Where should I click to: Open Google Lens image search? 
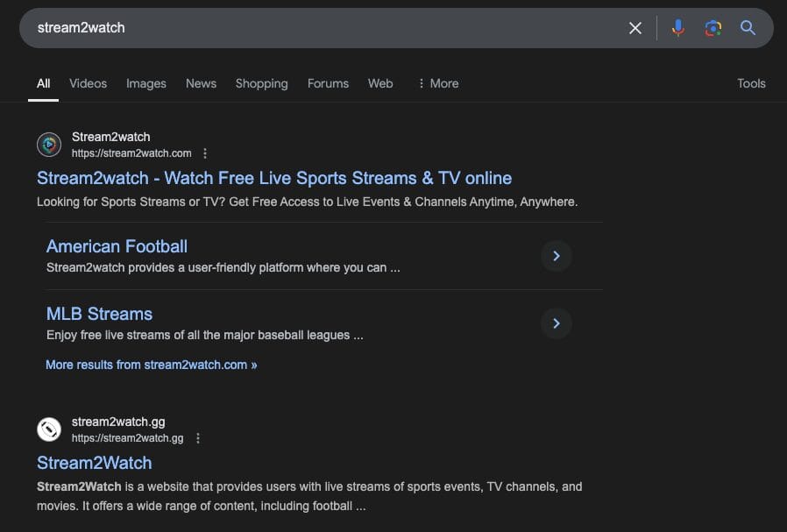click(713, 27)
